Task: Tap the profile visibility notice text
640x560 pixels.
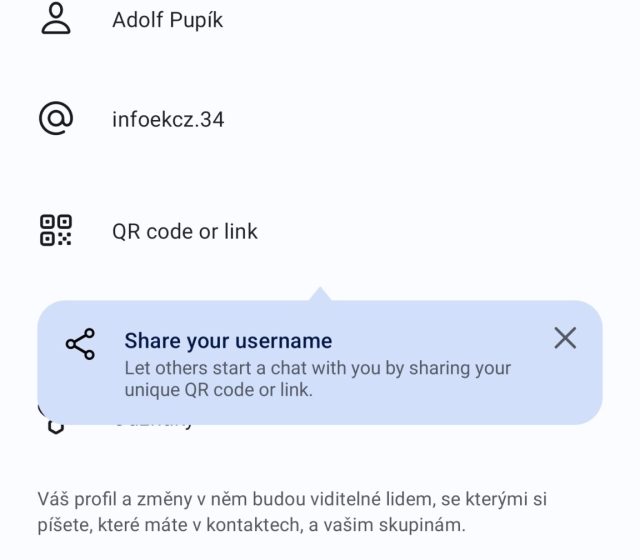Action: (x=294, y=510)
